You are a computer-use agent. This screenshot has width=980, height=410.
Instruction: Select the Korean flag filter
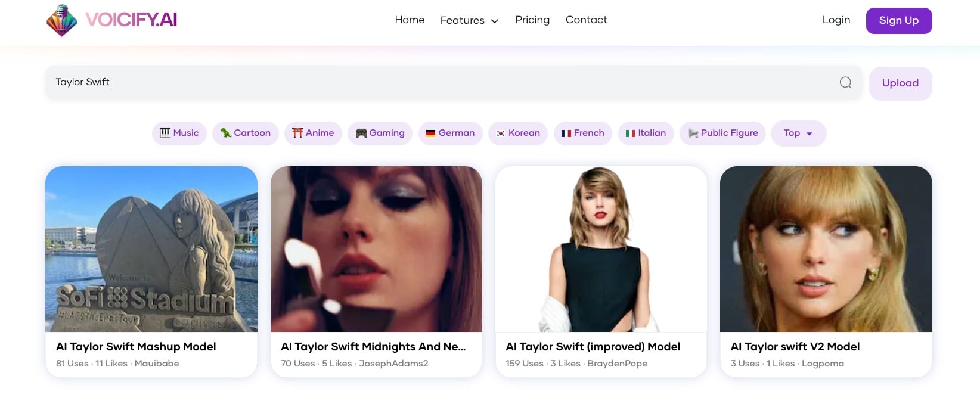518,133
